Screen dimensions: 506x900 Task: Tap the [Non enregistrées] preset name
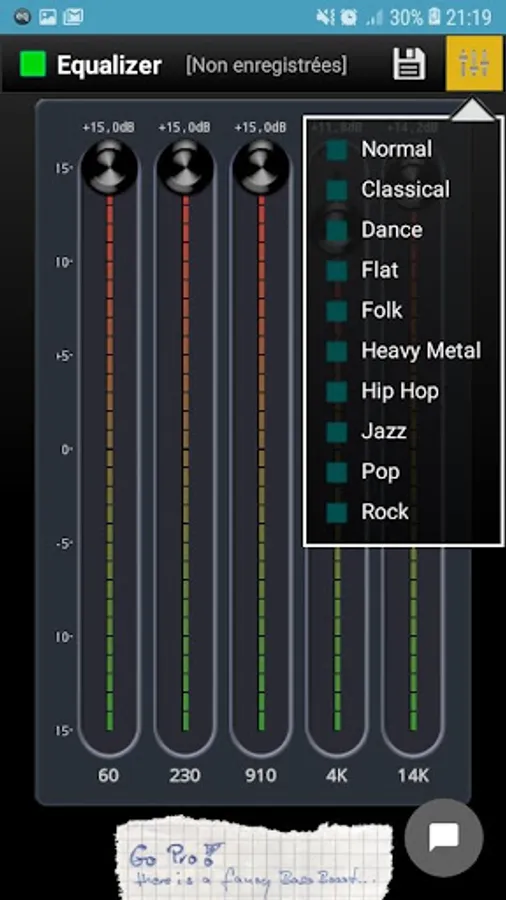tap(266, 65)
